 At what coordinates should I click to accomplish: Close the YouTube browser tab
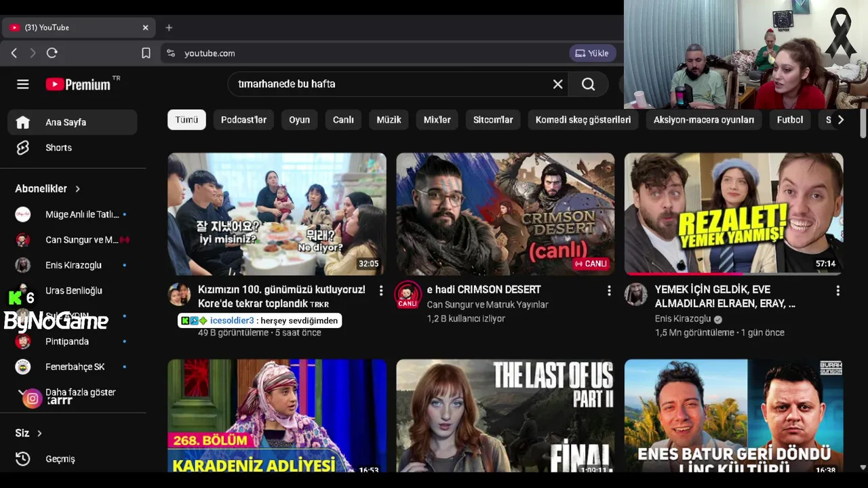click(145, 28)
